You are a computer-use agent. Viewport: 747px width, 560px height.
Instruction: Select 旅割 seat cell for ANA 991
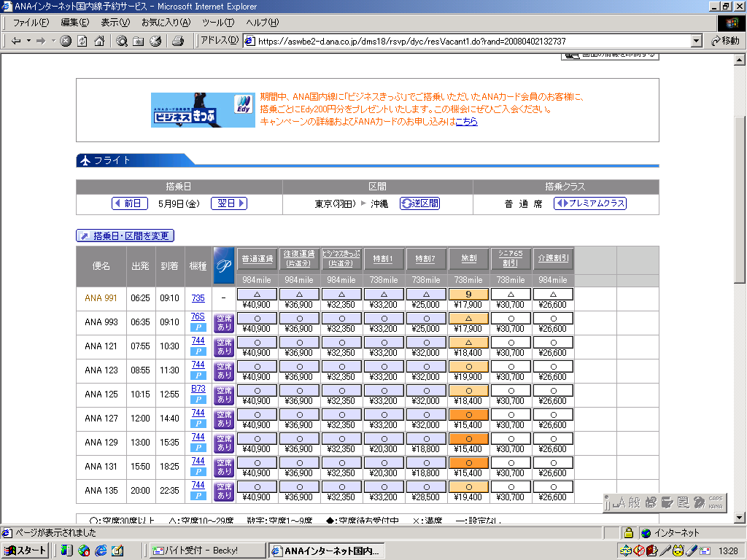pos(469,295)
